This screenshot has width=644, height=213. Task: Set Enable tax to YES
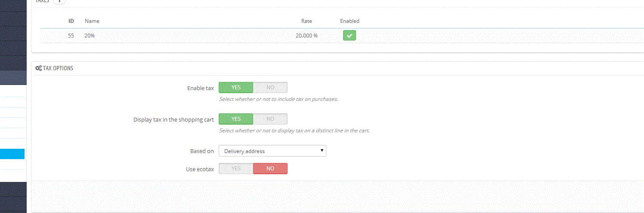click(x=236, y=88)
